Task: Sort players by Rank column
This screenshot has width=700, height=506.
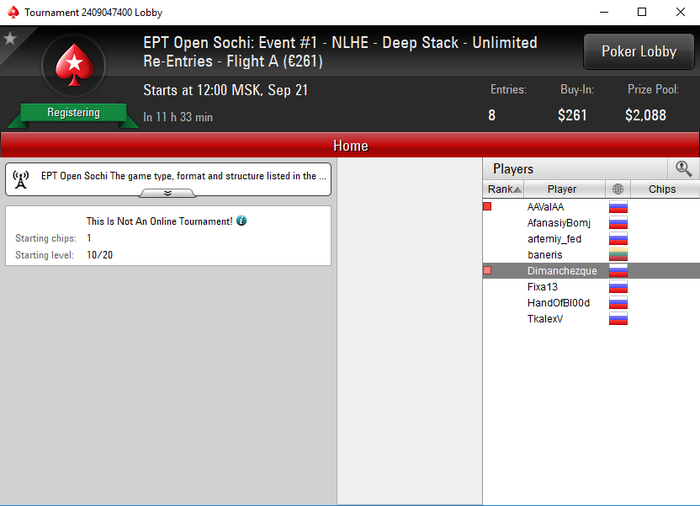Action: pyautogui.click(x=504, y=189)
